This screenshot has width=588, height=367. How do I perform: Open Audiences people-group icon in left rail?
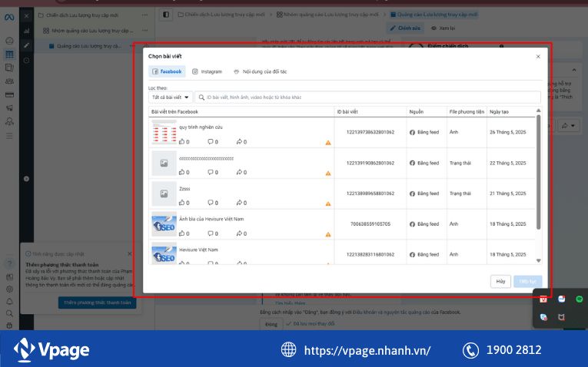(x=9, y=81)
